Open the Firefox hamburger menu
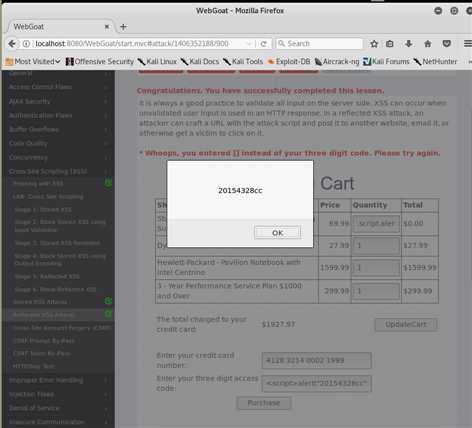This screenshot has height=428, width=472. tap(467, 44)
